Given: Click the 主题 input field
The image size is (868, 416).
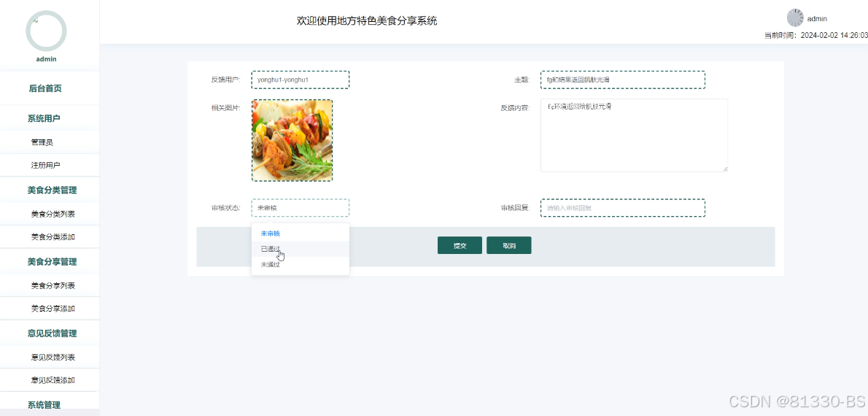Looking at the screenshot, I should [623, 80].
